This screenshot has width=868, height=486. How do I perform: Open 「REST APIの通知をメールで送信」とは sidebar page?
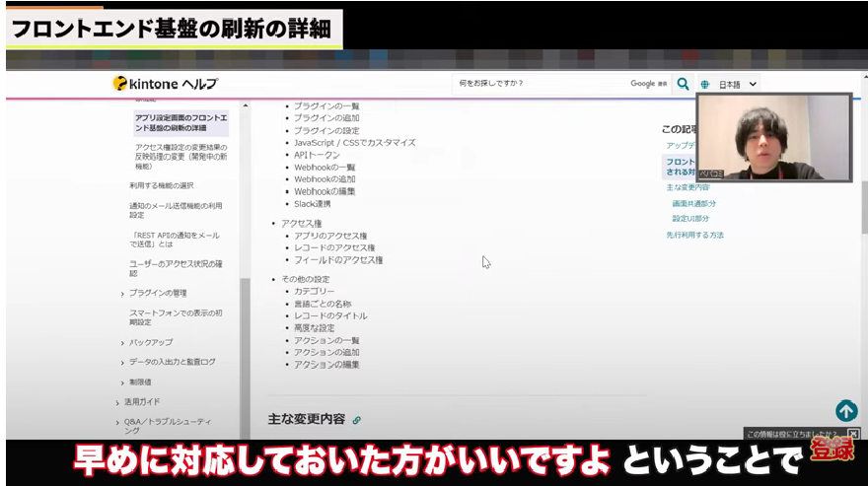[x=175, y=240]
